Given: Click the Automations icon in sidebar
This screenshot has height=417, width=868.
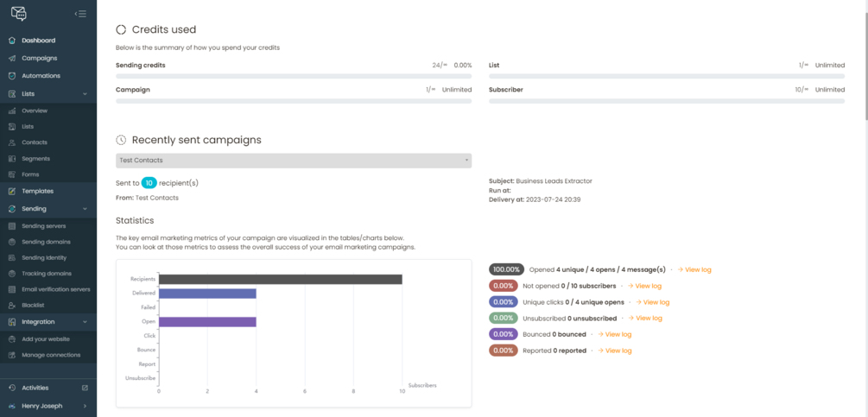Looking at the screenshot, I should (12, 76).
